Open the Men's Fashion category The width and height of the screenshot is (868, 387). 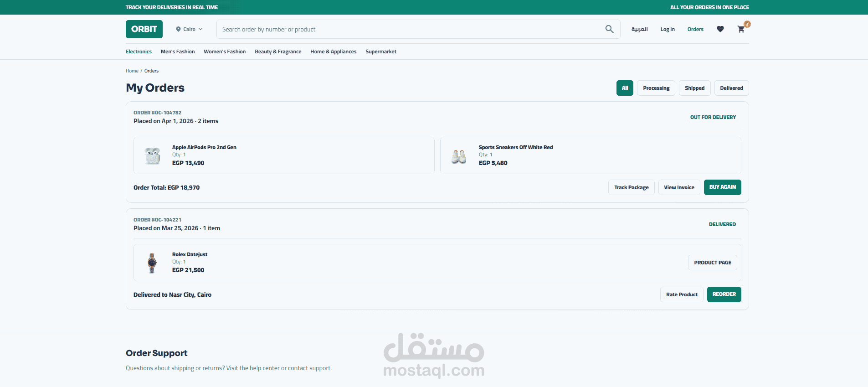178,52
